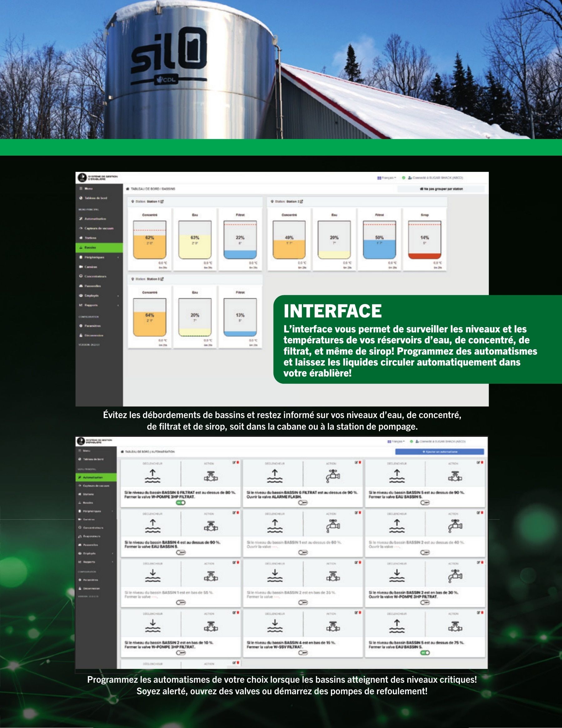Expand Employés submenu on the Bassins screen
The width and height of the screenshot is (562, 728).
pos(99,296)
